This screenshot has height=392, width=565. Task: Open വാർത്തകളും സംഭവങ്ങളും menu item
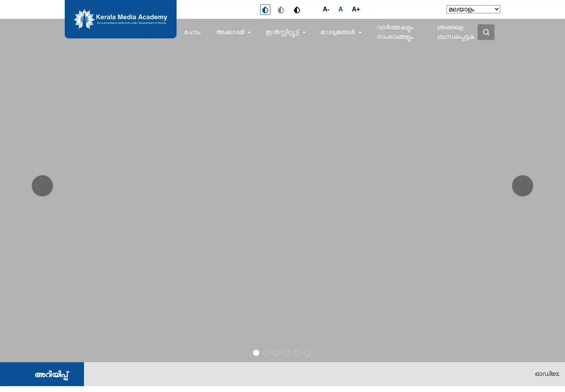click(x=395, y=33)
